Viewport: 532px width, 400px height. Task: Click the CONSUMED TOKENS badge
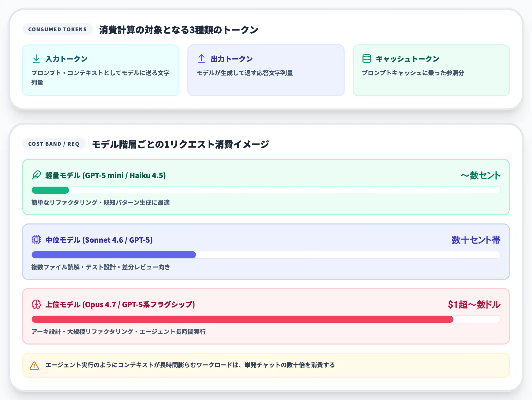(57, 29)
